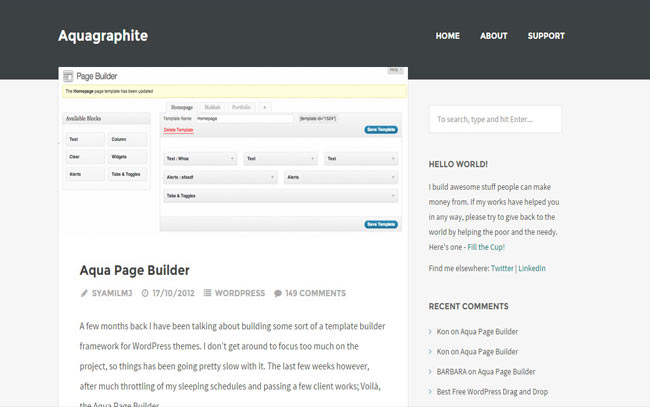
Task: Click the Homepage tab in the screenshot
Action: 182,107
